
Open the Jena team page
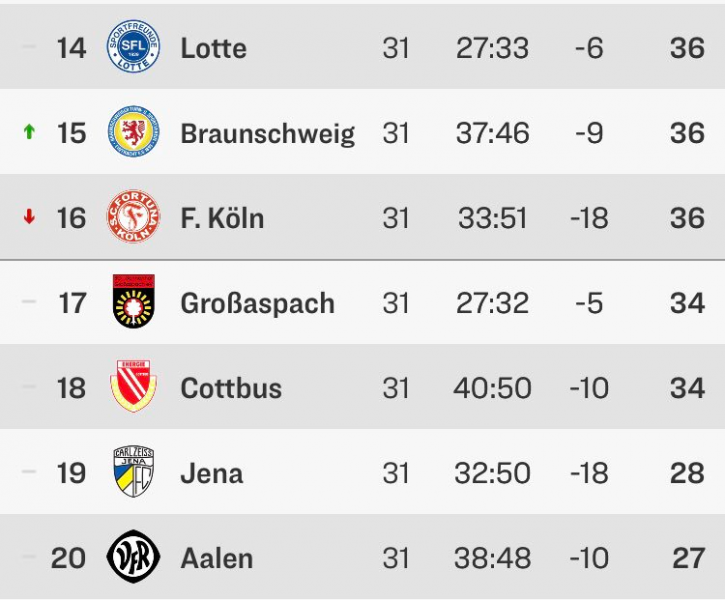pos(211,473)
